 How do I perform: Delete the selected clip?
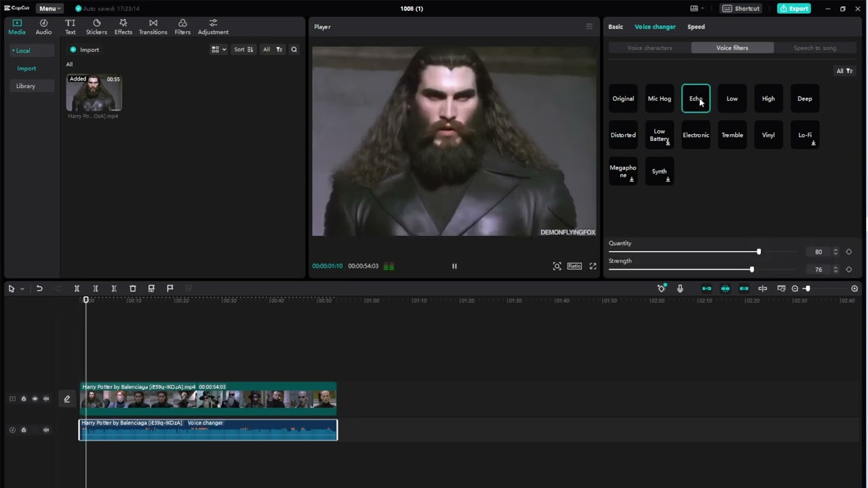(132, 289)
